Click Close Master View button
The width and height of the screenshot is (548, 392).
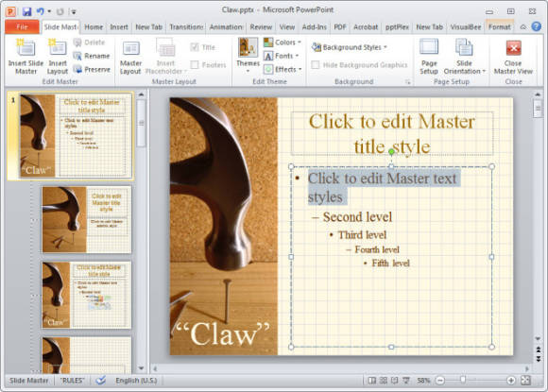[x=513, y=56]
